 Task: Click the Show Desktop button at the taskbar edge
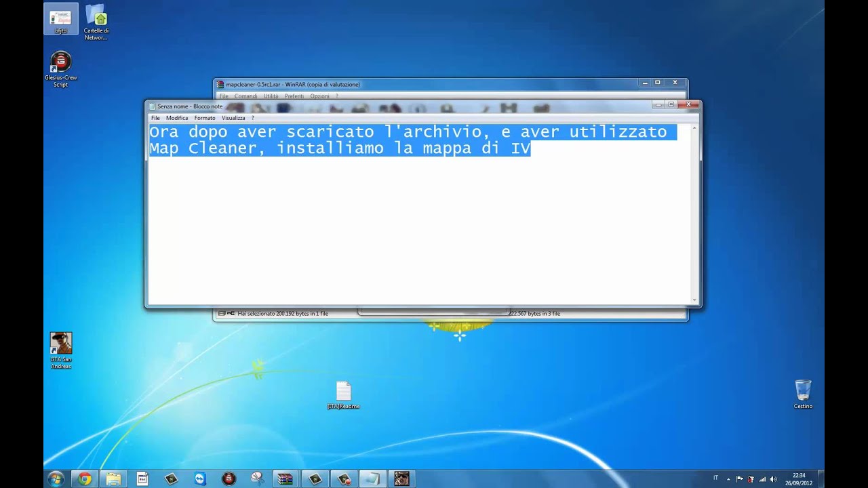click(x=821, y=479)
